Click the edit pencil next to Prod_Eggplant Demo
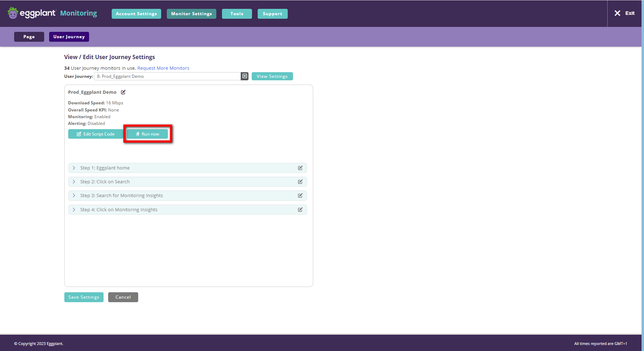The width and height of the screenshot is (644, 351). [123, 92]
